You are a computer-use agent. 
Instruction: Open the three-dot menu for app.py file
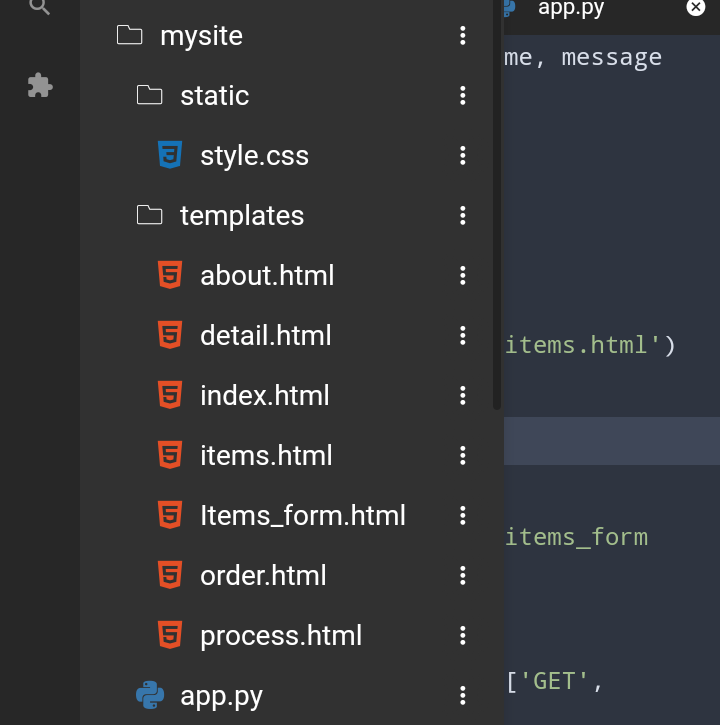point(462,695)
